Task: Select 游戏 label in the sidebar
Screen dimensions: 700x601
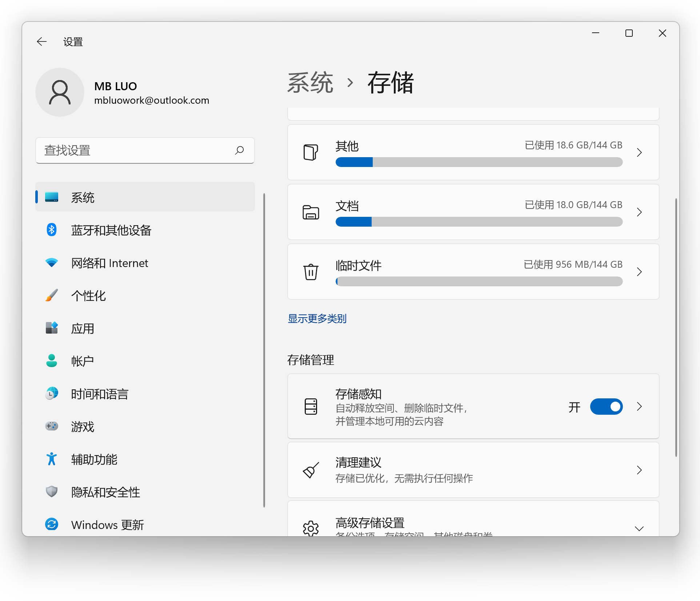Action: tap(83, 426)
